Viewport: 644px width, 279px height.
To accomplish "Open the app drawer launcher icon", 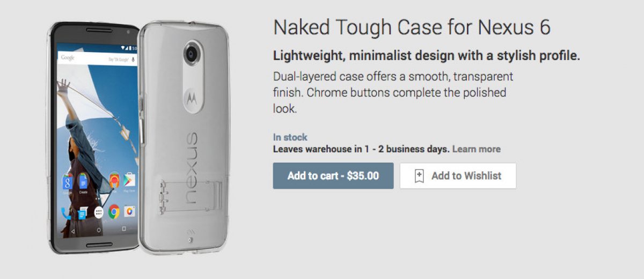I will [x=98, y=212].
